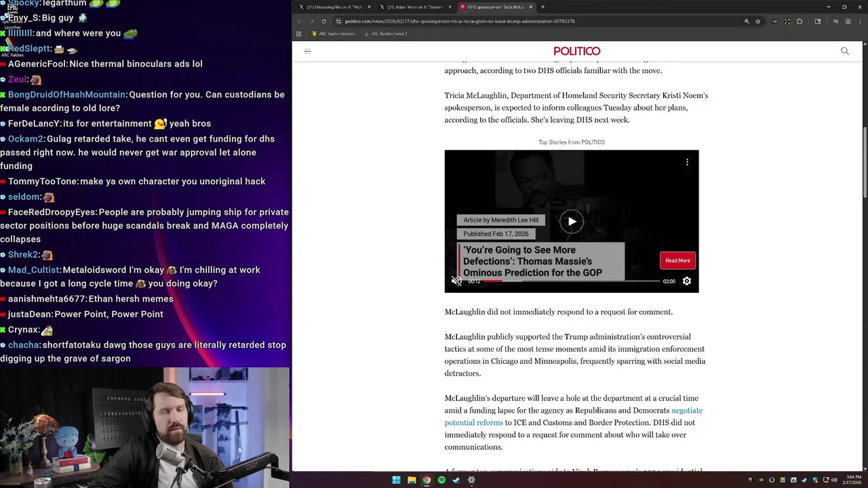Open File Explorer from the taskbar

(x=412, y=480)
